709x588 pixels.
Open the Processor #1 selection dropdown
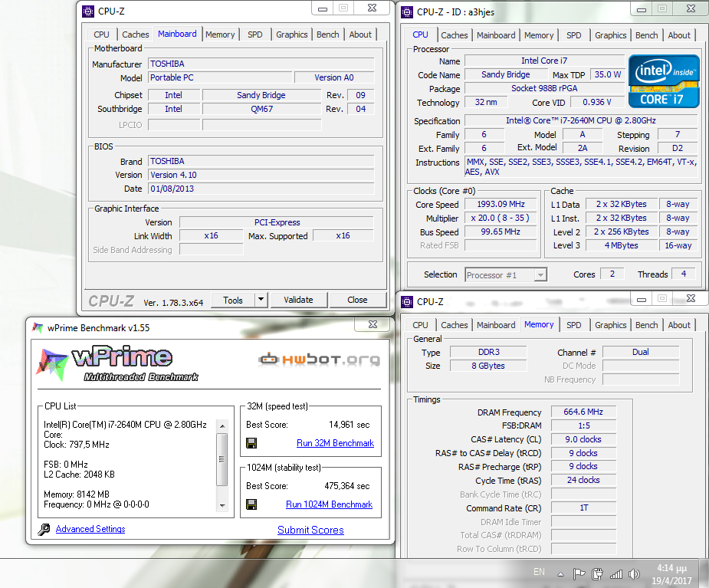[x=506, y=274]
